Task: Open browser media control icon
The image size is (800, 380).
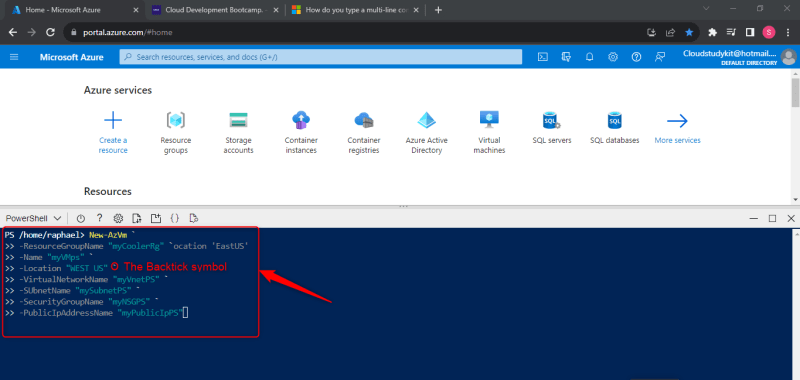Action: (731, 32)
